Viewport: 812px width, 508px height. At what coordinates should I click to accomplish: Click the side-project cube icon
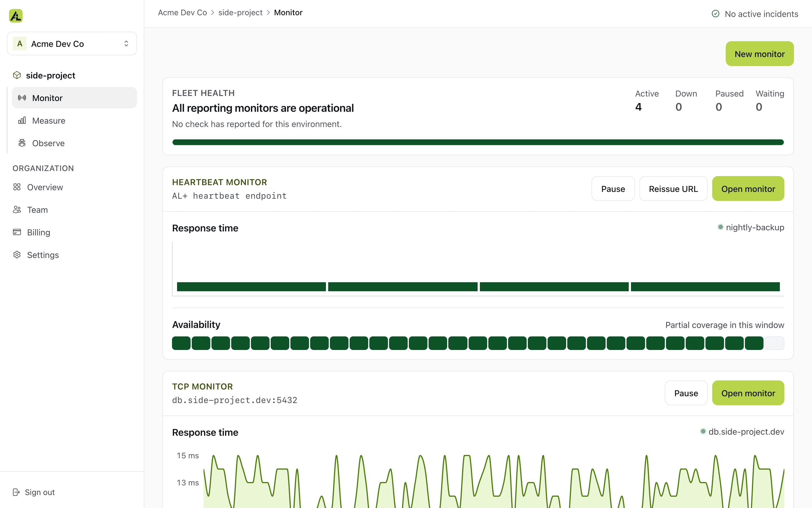click(x=17, y=75)
